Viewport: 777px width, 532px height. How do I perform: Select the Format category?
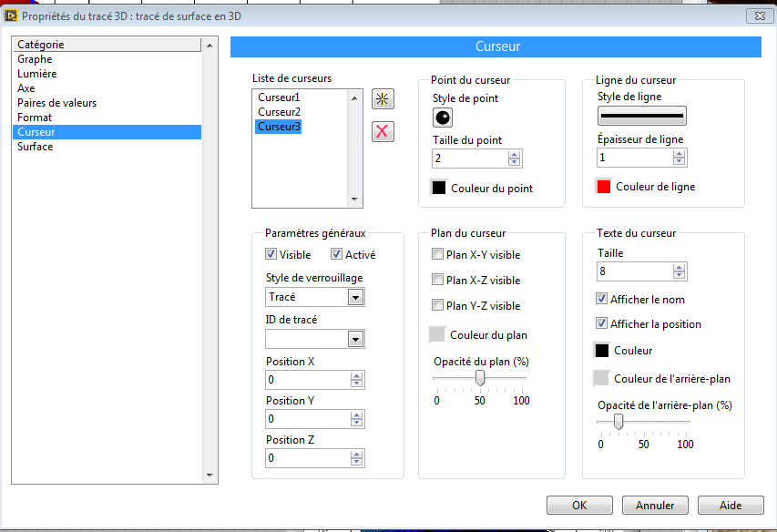[107, 118]
